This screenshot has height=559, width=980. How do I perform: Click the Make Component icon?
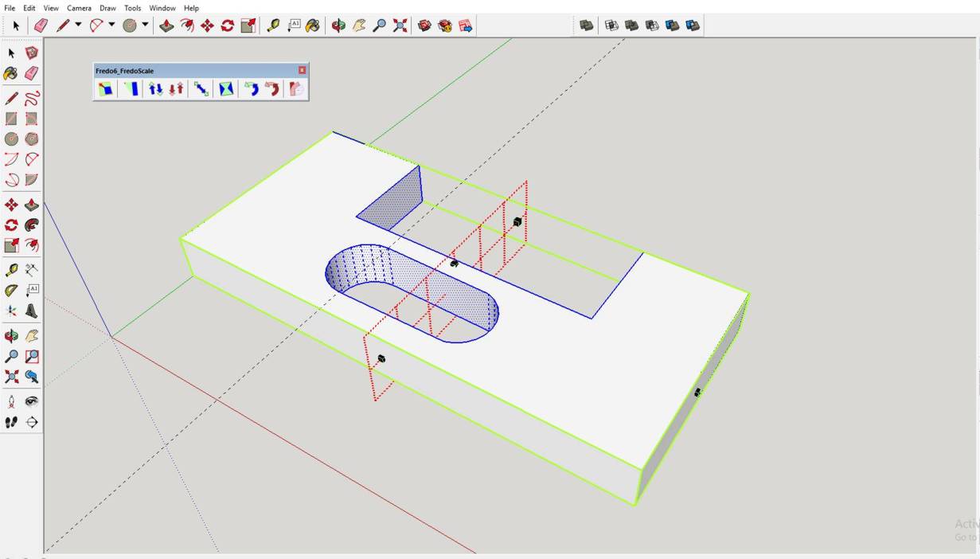click(32, 53)
